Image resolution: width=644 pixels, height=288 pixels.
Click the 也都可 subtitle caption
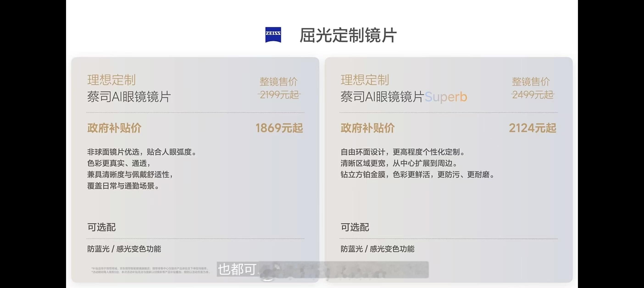[237, 269]
